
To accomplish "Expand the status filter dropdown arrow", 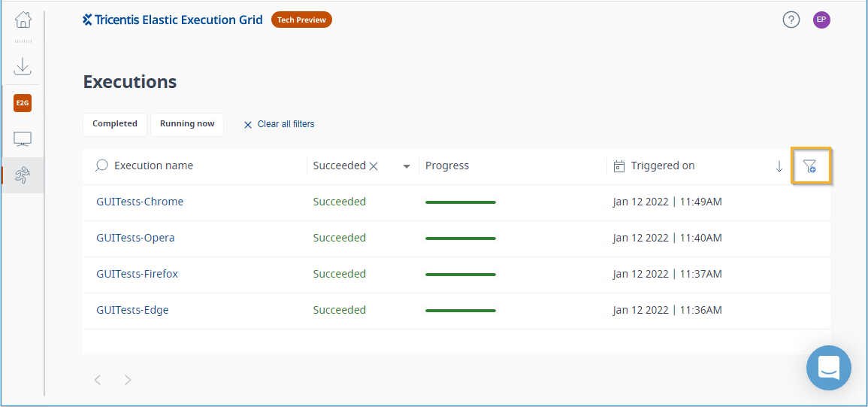I will tap(407, 166).
